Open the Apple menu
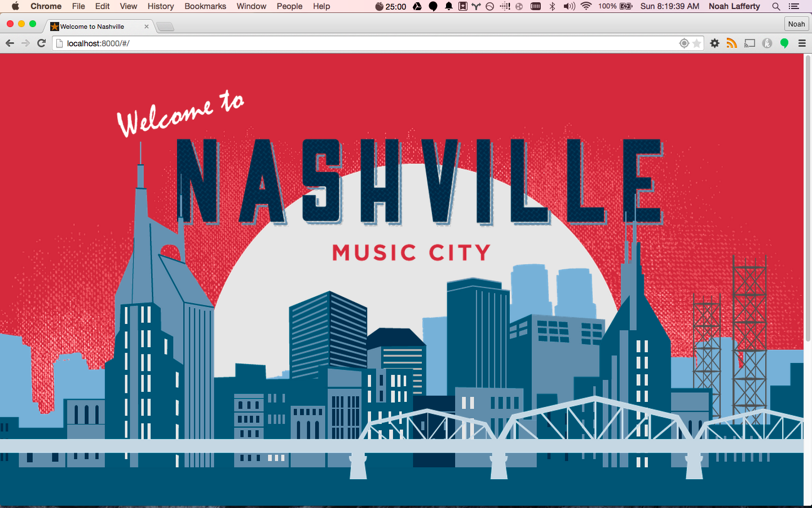This screenshot has height=508, width=812. click(x=15, y=6)
